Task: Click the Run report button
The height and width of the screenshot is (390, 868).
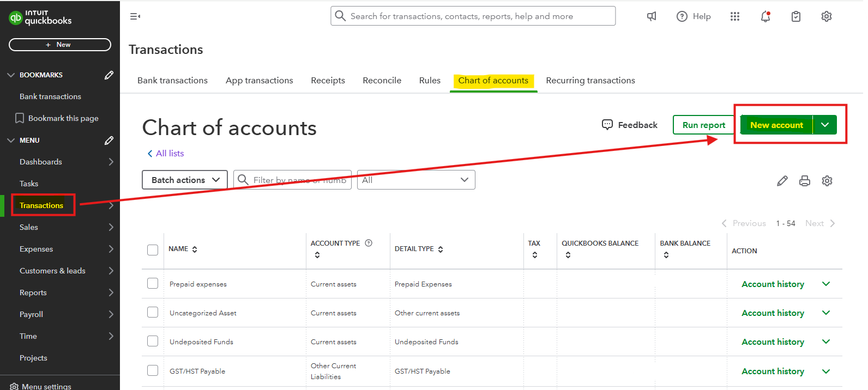Action: pos(703,125)
